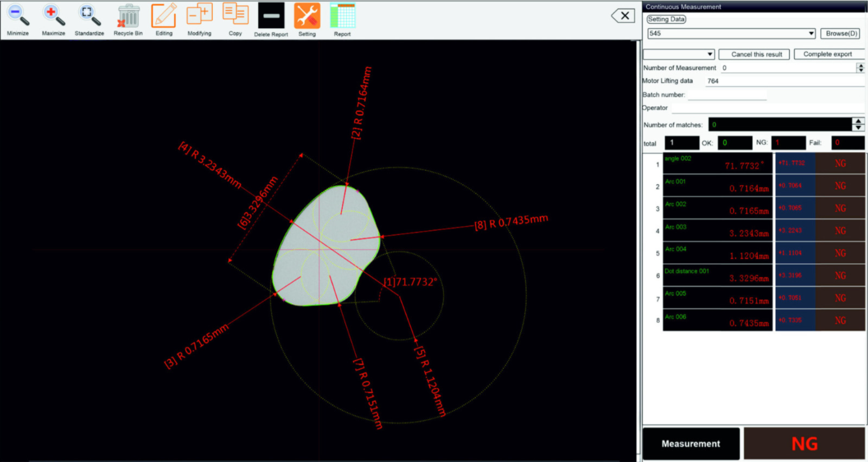This screenshot has width=868, height=462.
Task: Adjust the Number of Measurement spinner
Action: [x=860, y=68]
